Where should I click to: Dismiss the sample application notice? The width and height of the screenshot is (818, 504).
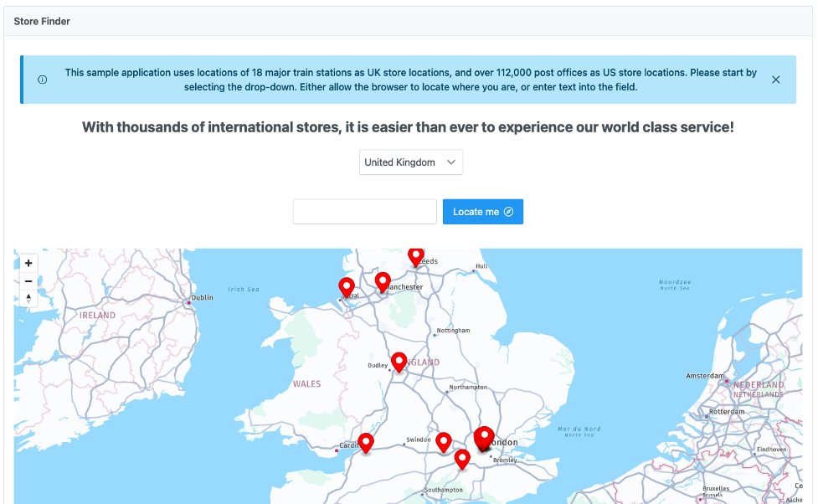pyautogui.click(x=776, y=79)
